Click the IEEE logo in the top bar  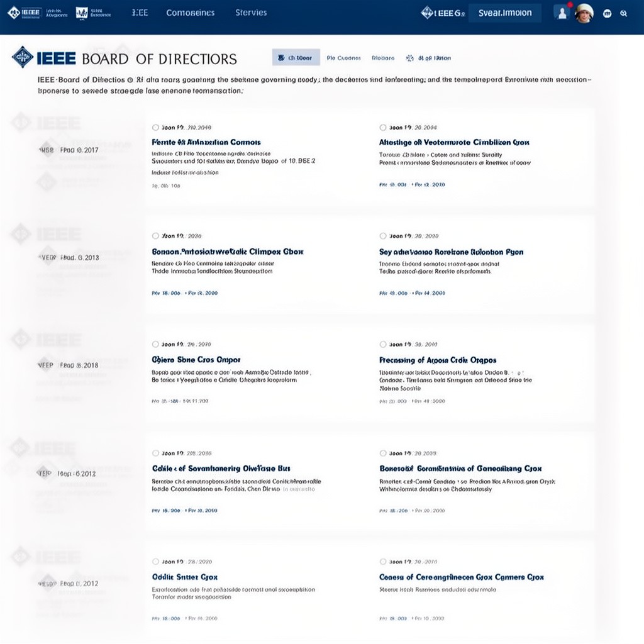click(25, 13)
